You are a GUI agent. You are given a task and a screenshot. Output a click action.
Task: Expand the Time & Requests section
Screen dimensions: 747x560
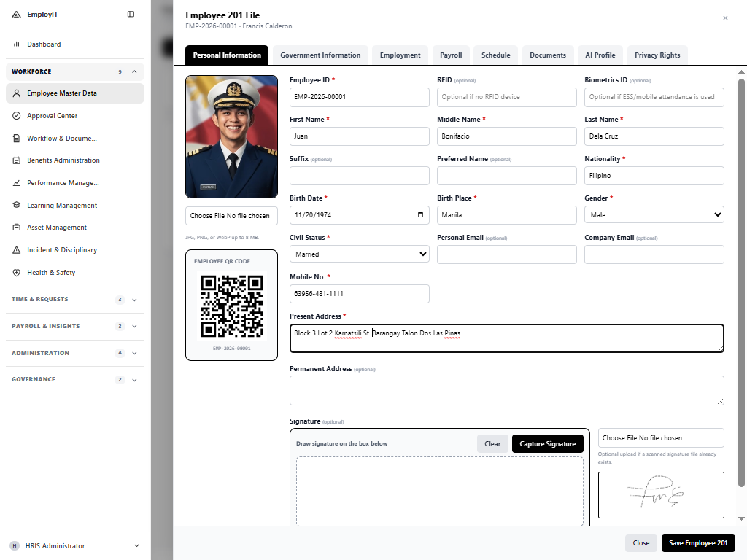click(134, 300)
